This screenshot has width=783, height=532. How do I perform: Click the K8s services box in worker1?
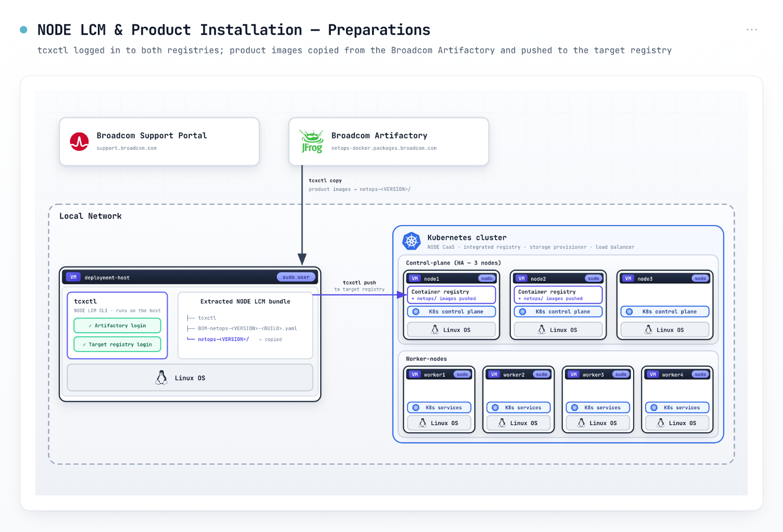(x=439, y=407)
